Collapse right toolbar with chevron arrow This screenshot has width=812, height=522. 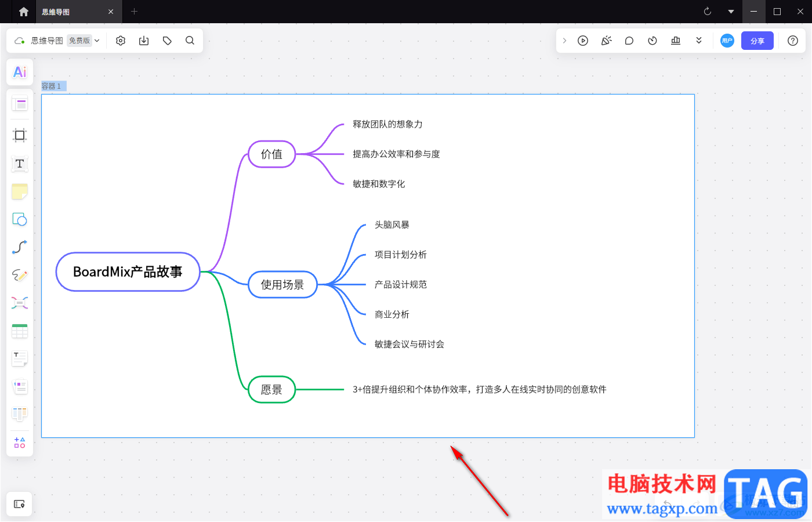[x=564, y=41]
